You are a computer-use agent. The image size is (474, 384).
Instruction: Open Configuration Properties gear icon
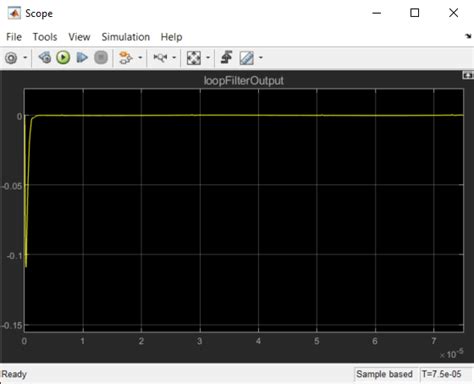tap(11, 58)
